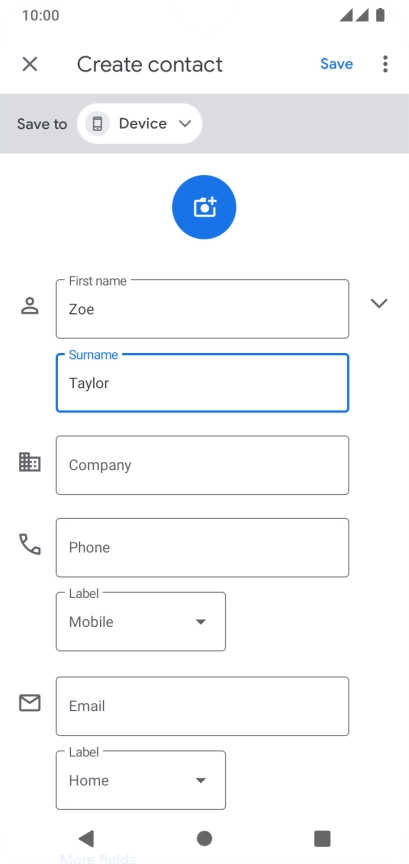Select the Company input field
The width and height of the screenshot is (409, 864).
tap(202, 465)
